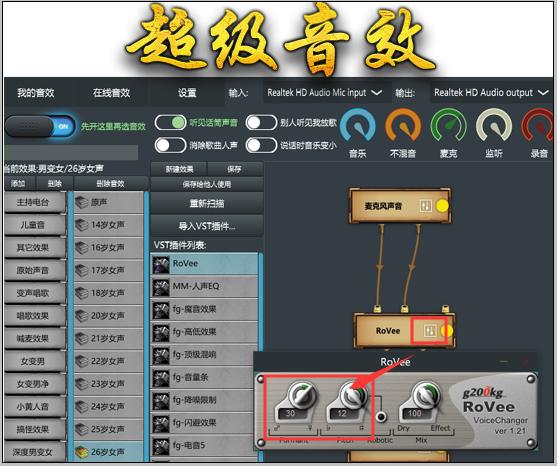
Task: Open the mixer settings icon on RoVee node
Action: 430,331
